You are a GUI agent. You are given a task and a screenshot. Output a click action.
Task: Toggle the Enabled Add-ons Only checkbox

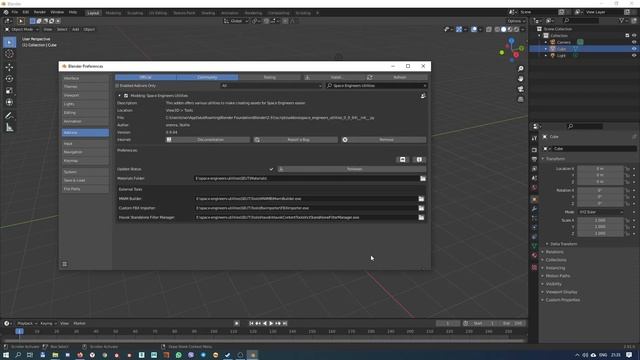(x=117, y=86)
